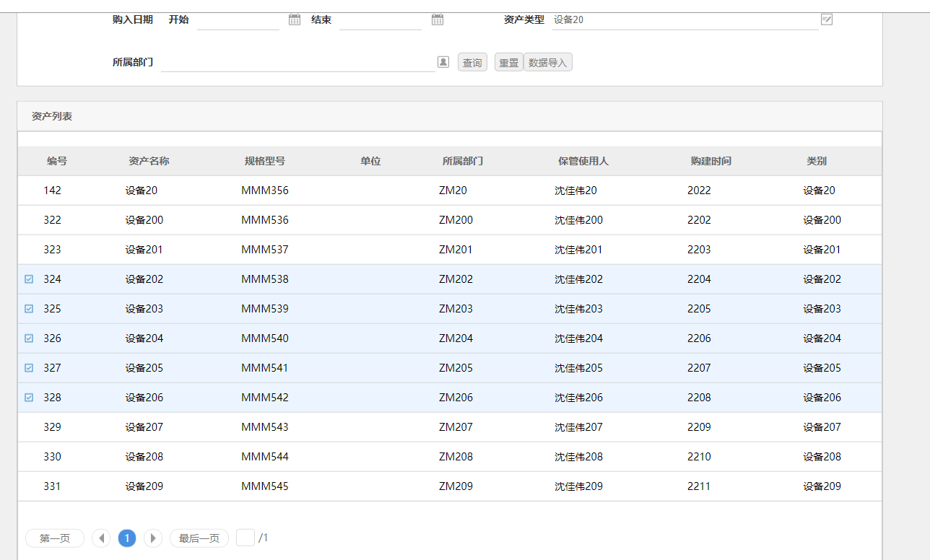The image size is (930, 560).
Task: Click the 查询 search button
Action: point(472,63)
